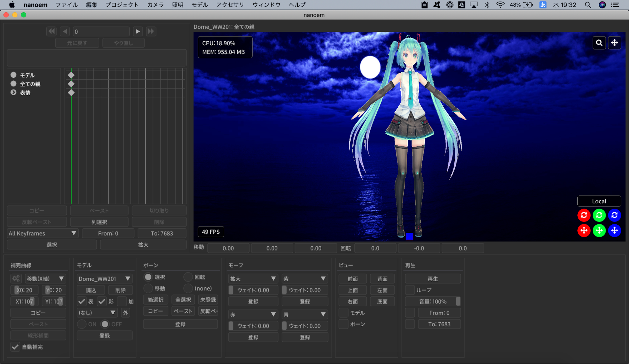Toggle the 加 additive blend checkbox
The height and width of the screenshot is (364, 629).
pos(122,302)
